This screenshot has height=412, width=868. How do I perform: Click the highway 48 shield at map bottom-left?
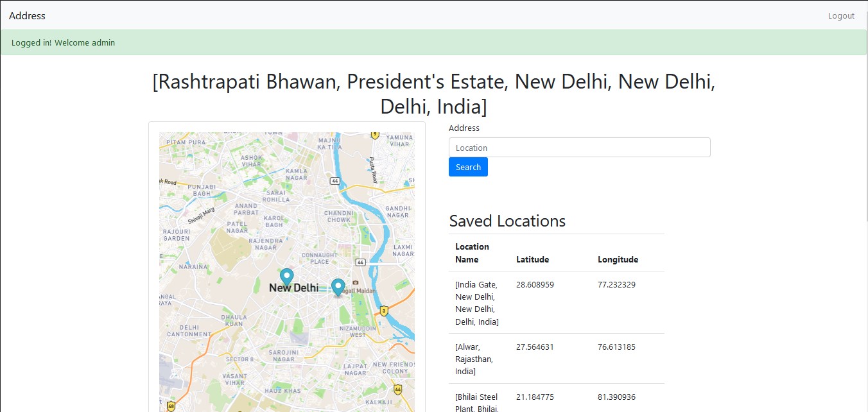[171, 406]
